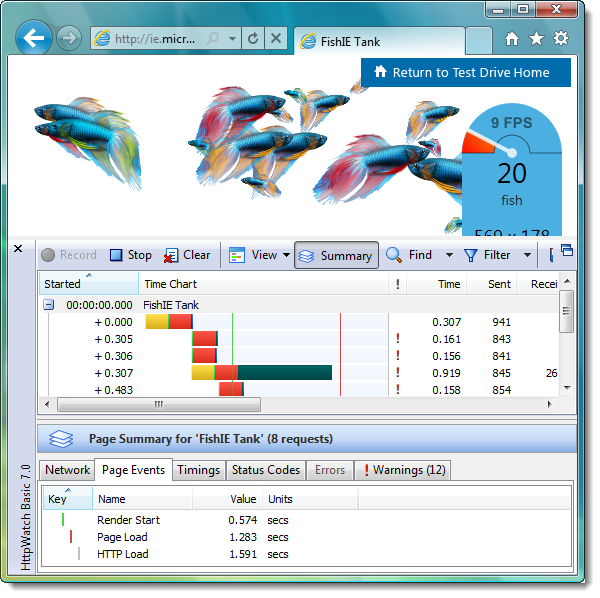Click the vertical scrollbar thumb of request list
The width and height of the screenshot is (600, 598).
pos(567,311)
